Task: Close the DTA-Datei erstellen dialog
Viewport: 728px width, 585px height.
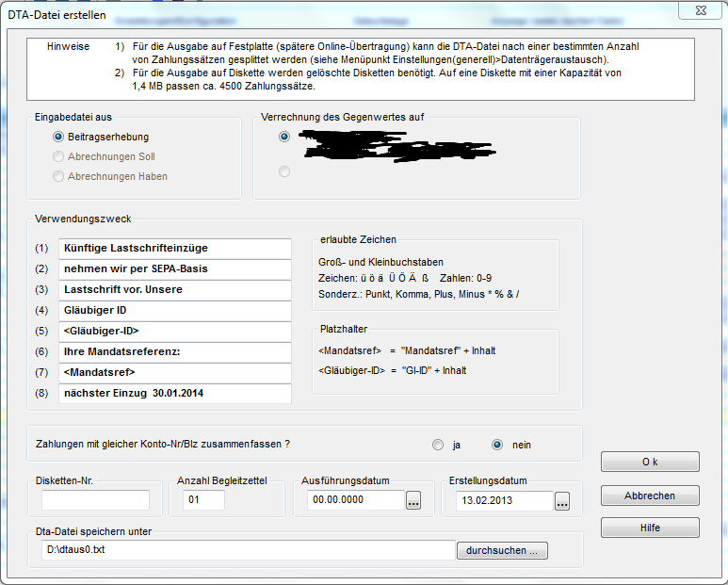Action: (703, 9)
